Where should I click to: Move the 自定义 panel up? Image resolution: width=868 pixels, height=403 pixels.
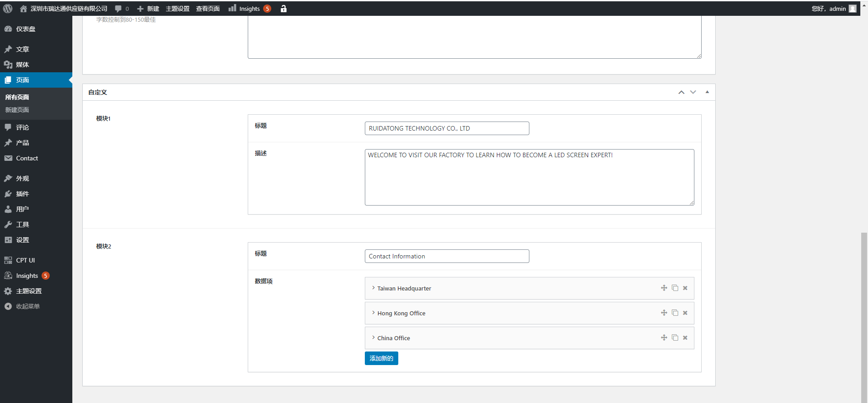pyautogui.click(x=681, y=92)
